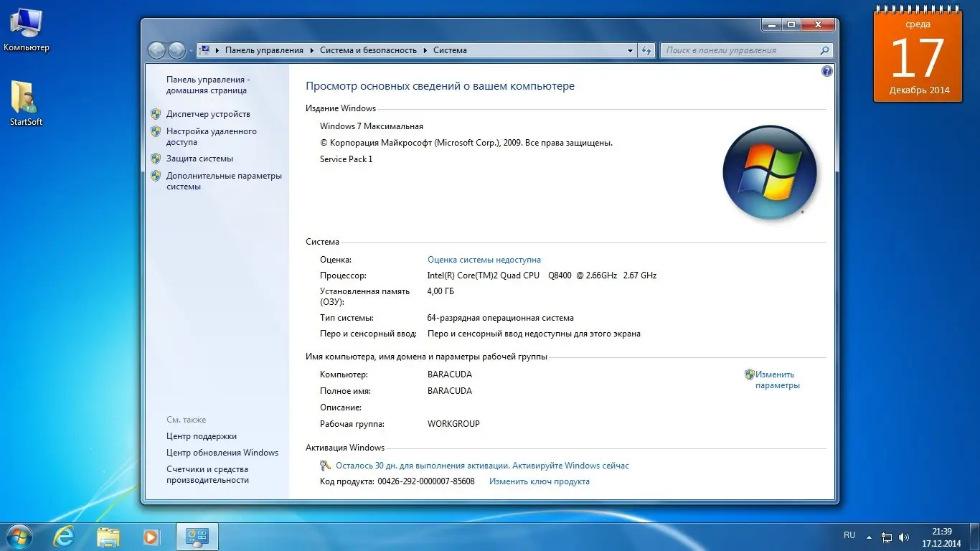
Task: Click the Перо и сенсорный ввод недоступны text
Action: coord(534,334)
